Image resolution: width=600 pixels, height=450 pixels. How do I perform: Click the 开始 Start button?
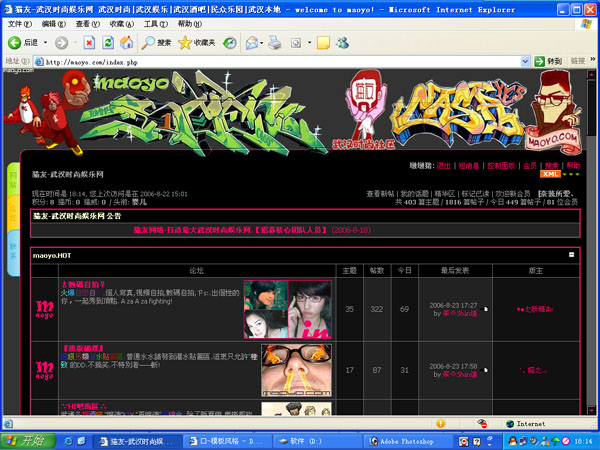[28, 441]
